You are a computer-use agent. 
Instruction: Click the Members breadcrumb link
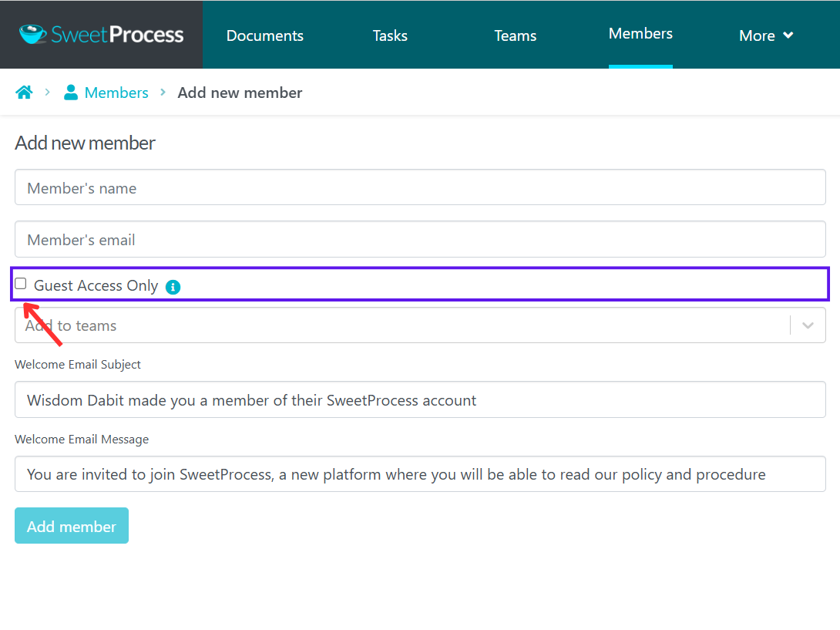[x=116, y=93]
